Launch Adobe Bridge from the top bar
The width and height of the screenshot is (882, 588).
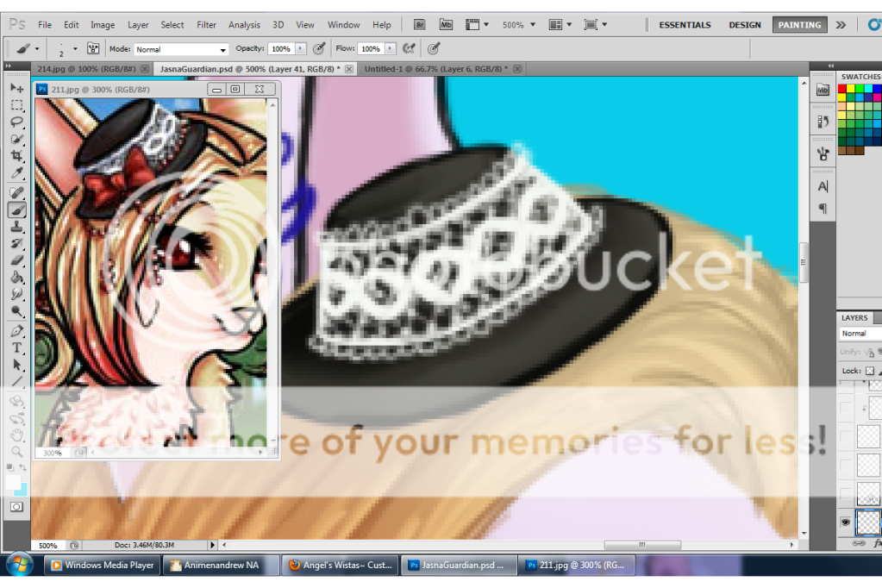419,25
